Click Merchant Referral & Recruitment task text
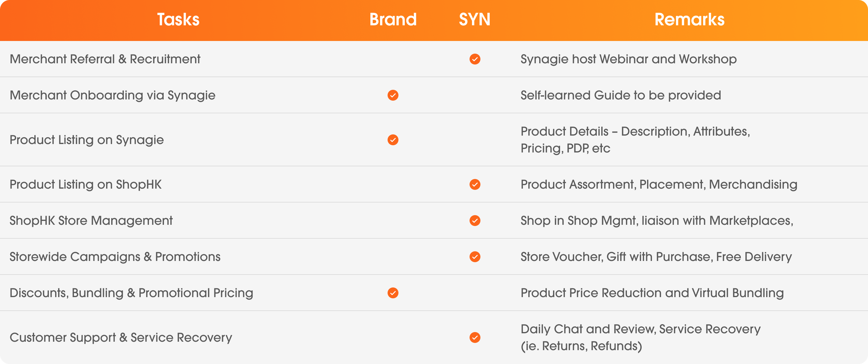Screen dimensions: 868x364 click(x=105, y=59)
